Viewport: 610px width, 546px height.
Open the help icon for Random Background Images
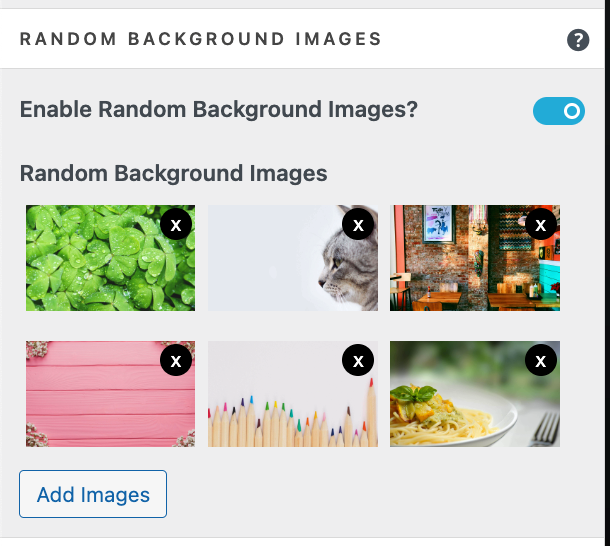578,40
